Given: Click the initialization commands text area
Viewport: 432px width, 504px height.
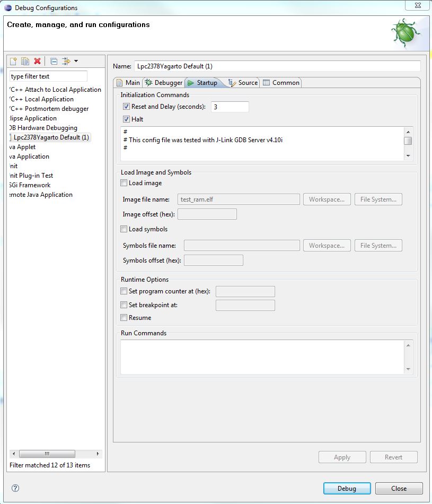Looking at the screenshot, I should 262,144.
